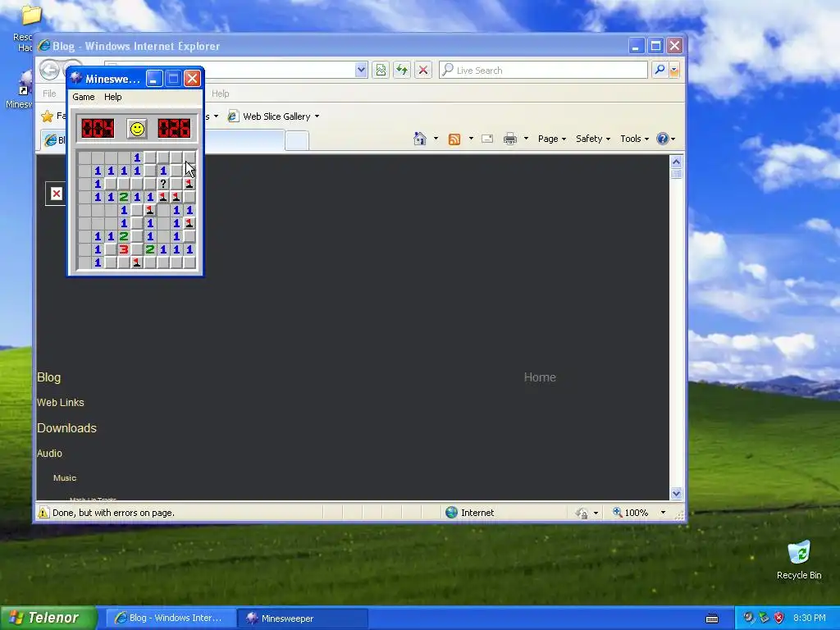Viewport: 840px width, 630px height.
Task: Open the Downloads link
Action: point(67,428)
